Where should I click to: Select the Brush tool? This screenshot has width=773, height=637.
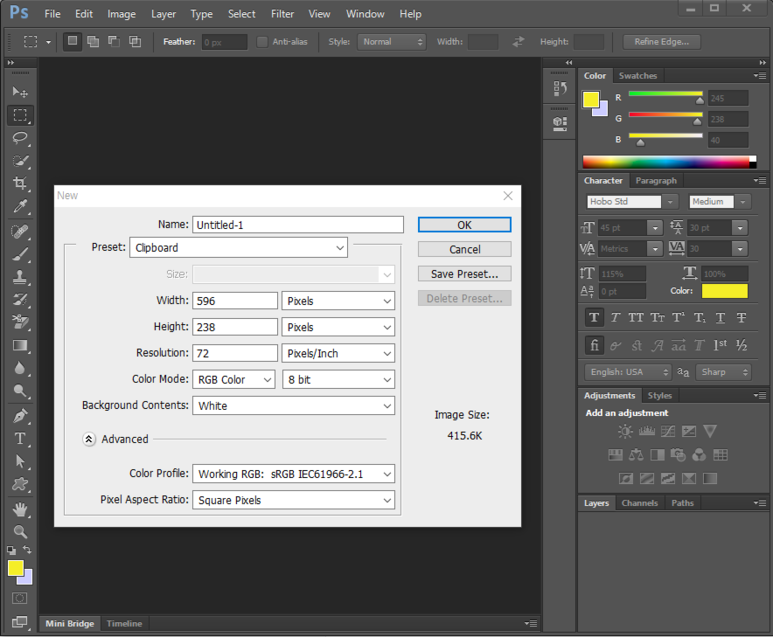[20, 254]
